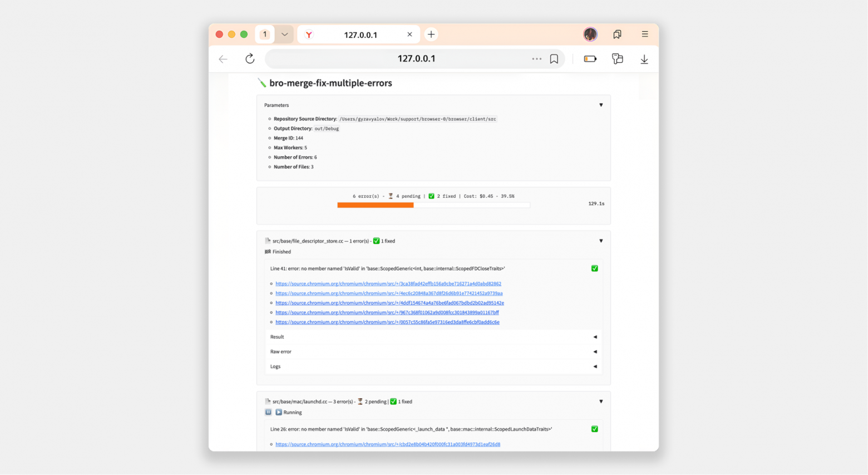Click the green check for Line 41 error

tap(594, 268)
